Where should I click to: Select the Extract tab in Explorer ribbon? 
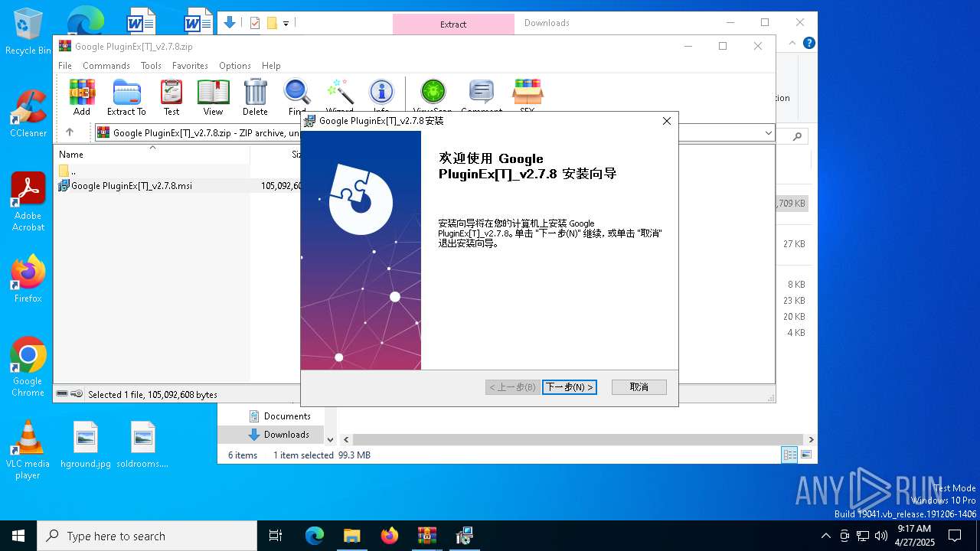coord(453,24)
